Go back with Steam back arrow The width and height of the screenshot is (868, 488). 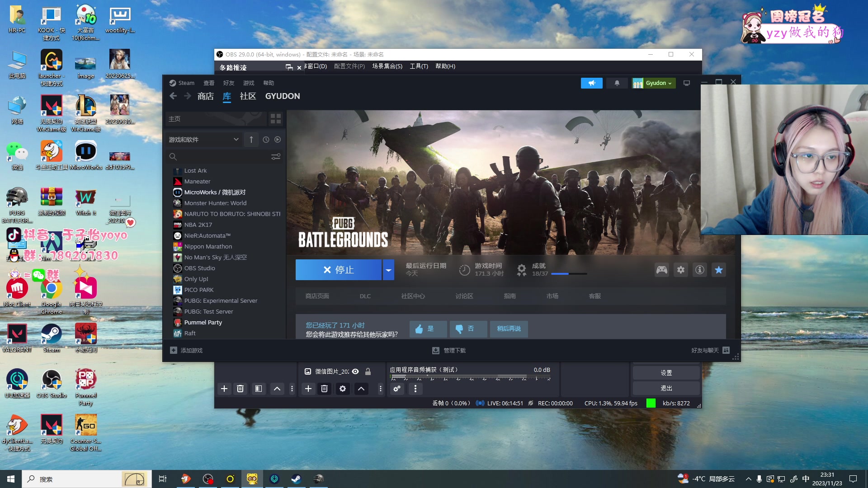pyautogui.click(x=173, y=96)
